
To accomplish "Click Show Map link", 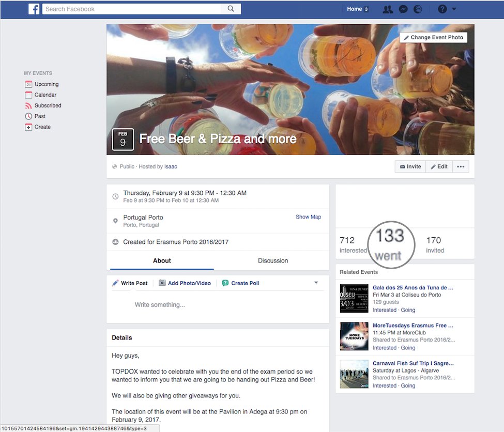I will 308,217.
